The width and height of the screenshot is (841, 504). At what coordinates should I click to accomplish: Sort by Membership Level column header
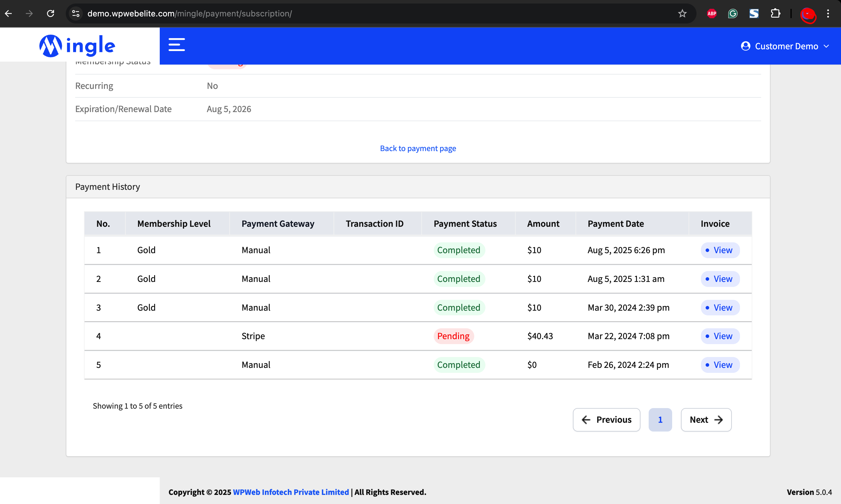pos(177,224)
